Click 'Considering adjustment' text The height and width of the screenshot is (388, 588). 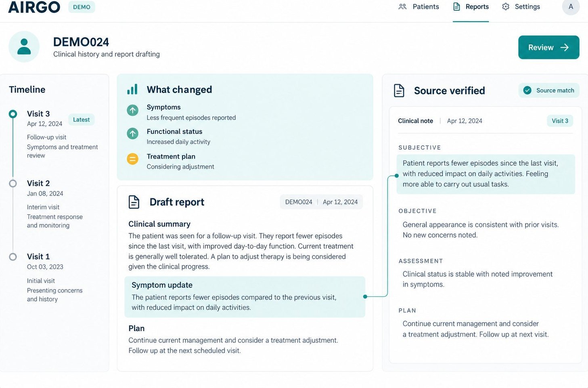coord(180,167)
